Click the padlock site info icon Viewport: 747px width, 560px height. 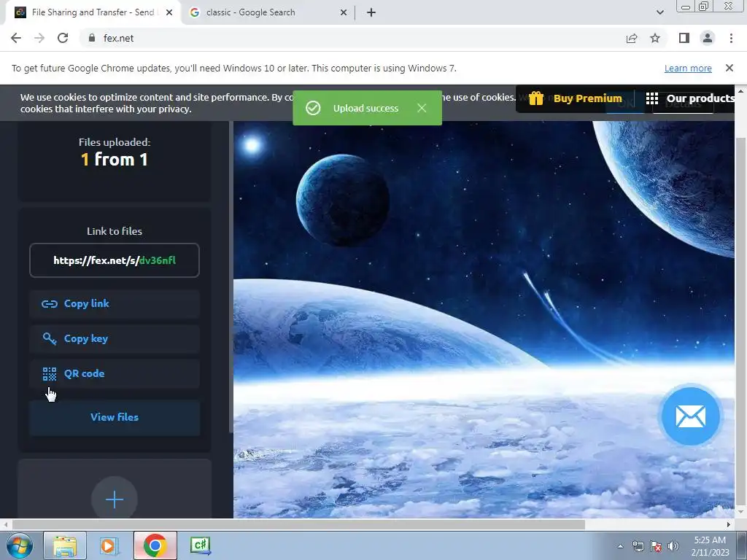click(x=92, y=38)
